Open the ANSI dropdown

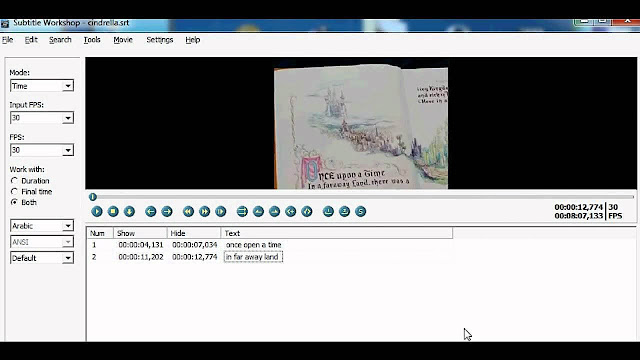click(x=42, y=242)
